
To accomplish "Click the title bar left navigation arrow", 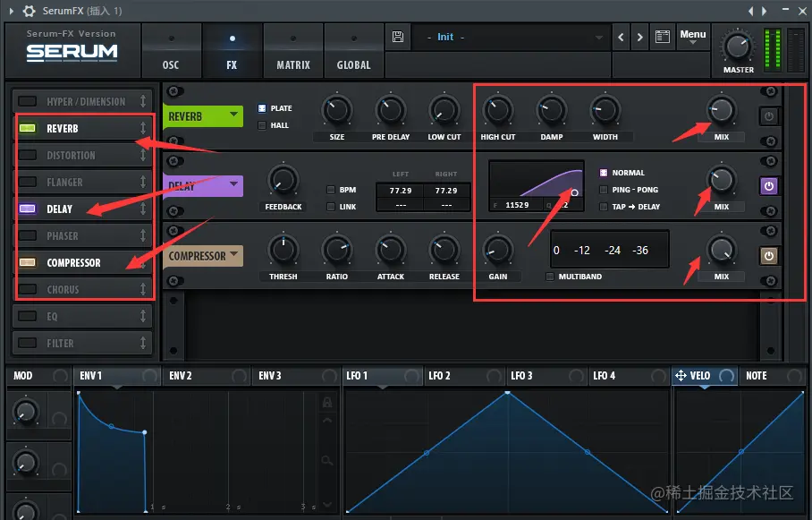I will click(x=751, y=11).
